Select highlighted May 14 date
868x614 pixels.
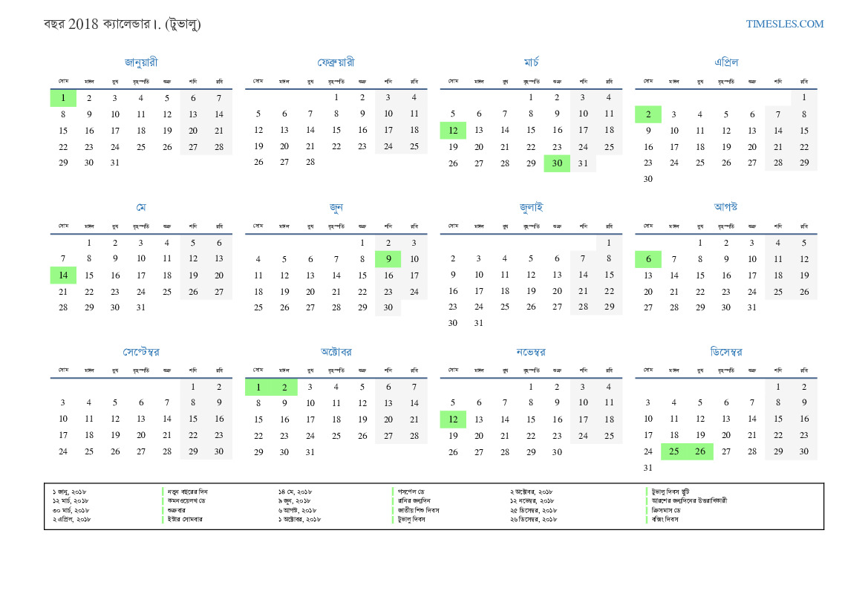[x=63, y=275]
